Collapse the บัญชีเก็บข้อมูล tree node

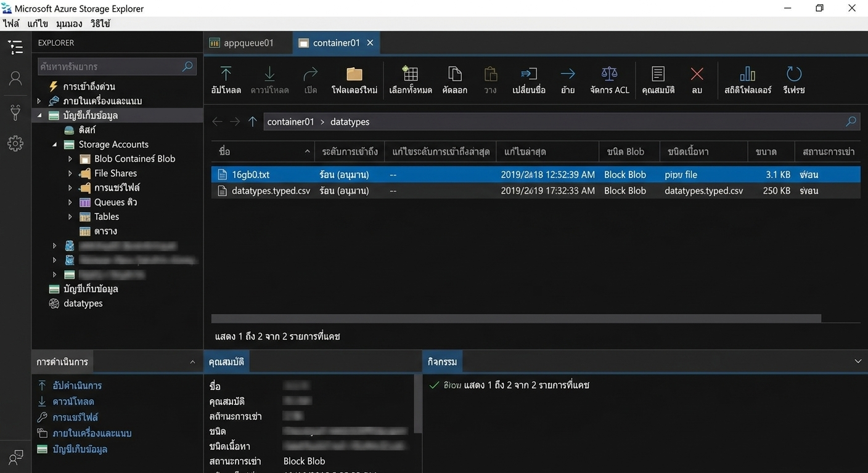pyautogui.click(x=39, y=115)
